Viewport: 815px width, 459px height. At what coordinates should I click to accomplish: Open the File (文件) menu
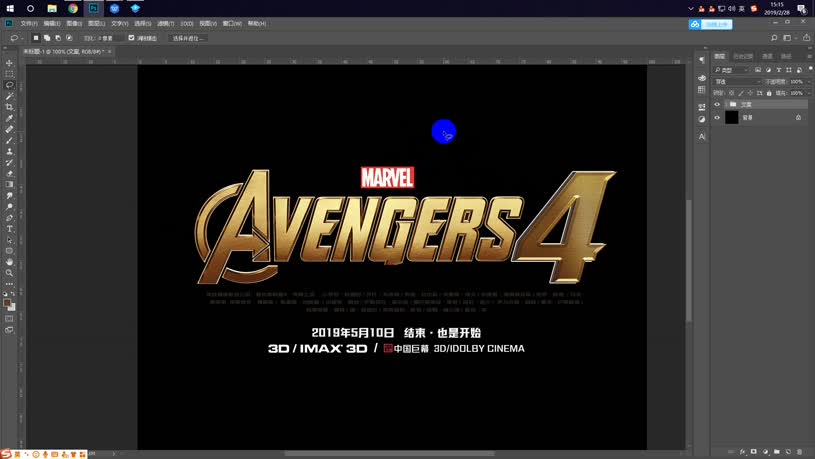29,23
